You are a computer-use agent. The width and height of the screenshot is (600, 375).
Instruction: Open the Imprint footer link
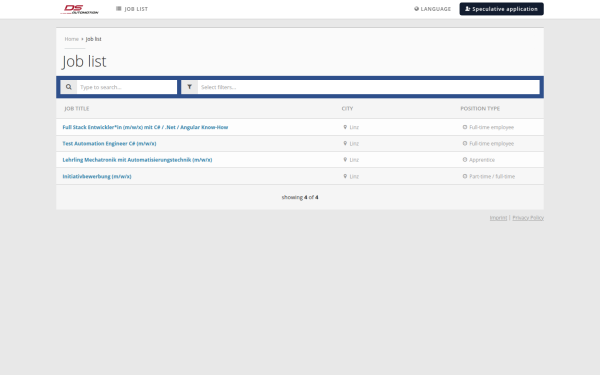(498, 218)
